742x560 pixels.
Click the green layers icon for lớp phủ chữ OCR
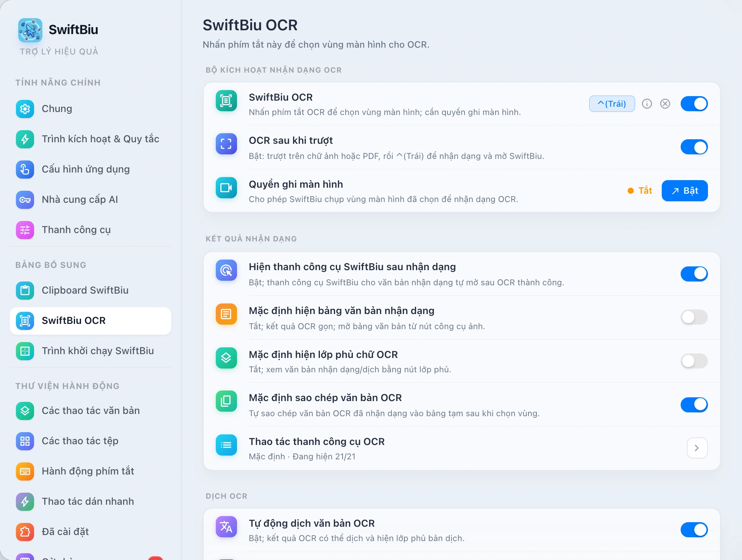click(x=226, y=358)
